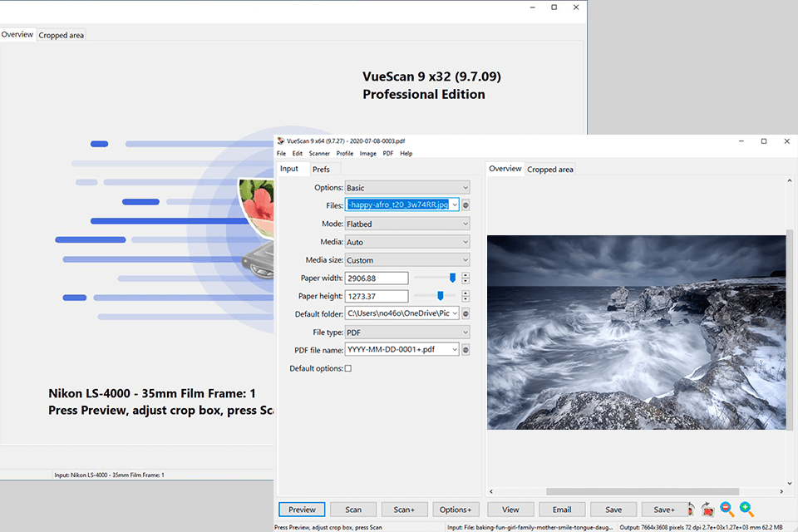Viewport: 798px width, 532px height.
Task: Open the browse icon beside PDF file name
Action: [464, 349]
